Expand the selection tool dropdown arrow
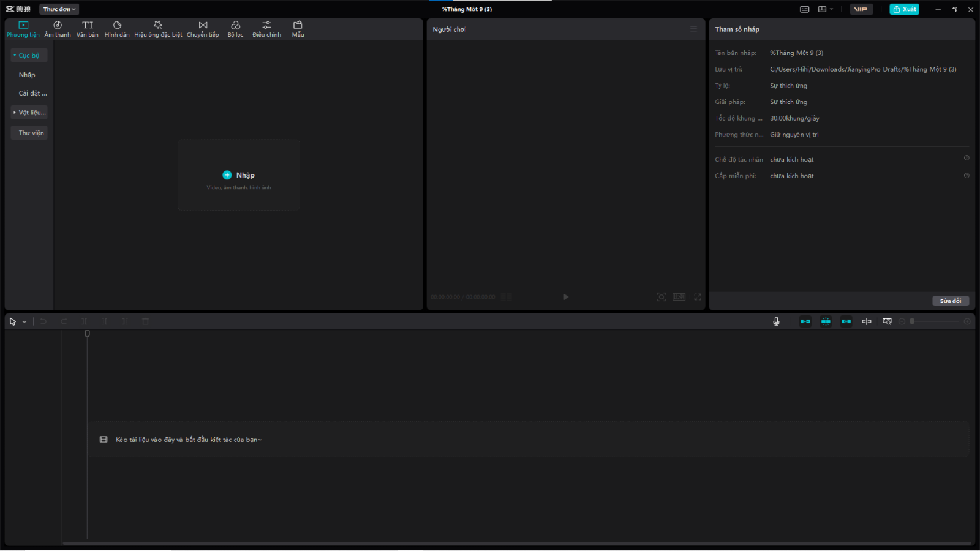 (x=24, y=322)
